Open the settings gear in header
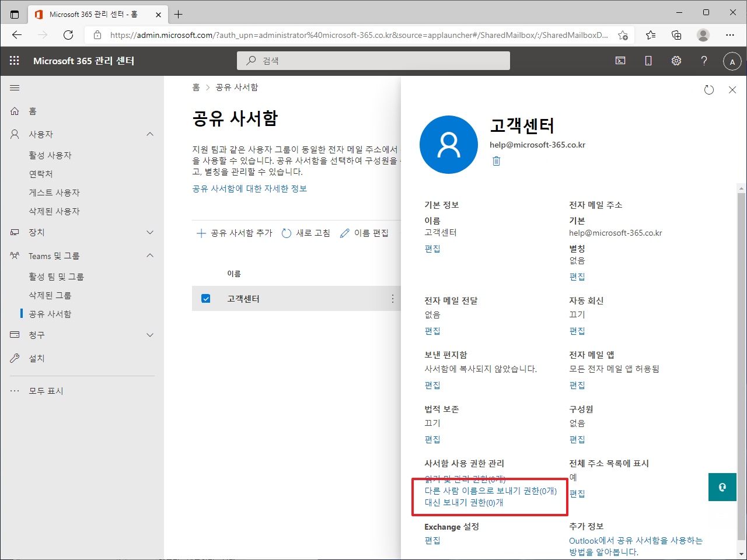Image resolution: width=747 pixels, height=560 pixels. 676,61
